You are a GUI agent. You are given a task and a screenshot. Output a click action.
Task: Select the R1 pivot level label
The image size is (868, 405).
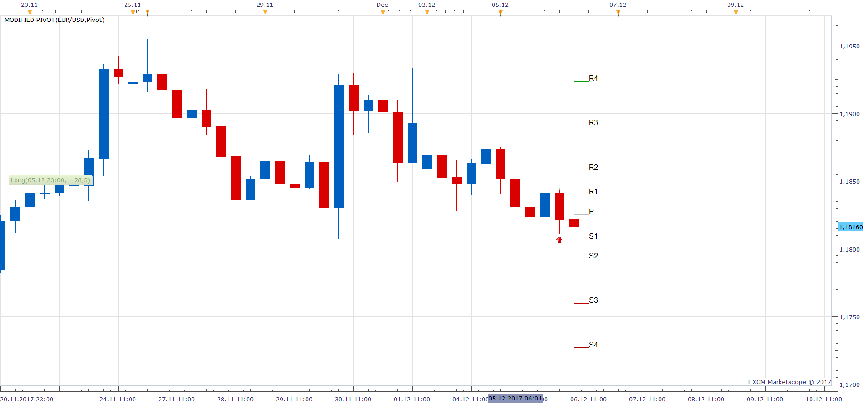coord(593,192)
